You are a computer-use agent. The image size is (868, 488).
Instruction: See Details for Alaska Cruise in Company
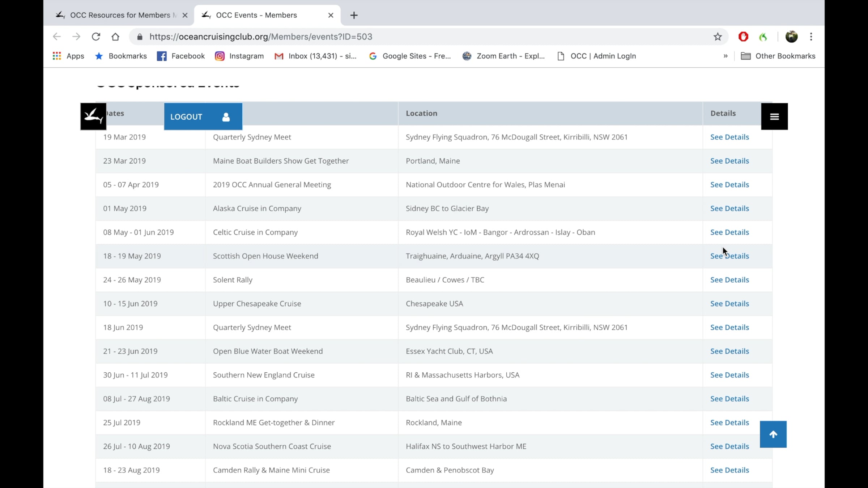(729, 209)
